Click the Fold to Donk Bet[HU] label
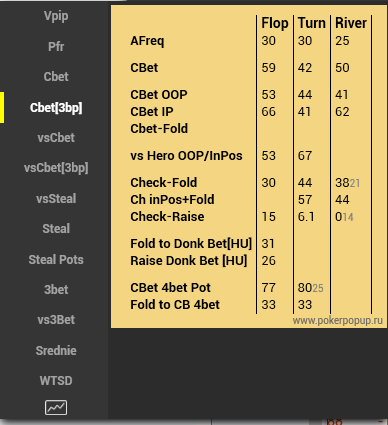 191,244
